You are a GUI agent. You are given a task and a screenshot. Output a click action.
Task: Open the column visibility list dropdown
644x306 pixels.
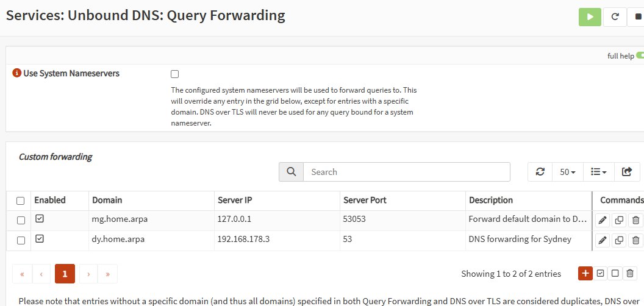(x=599, y=172)
